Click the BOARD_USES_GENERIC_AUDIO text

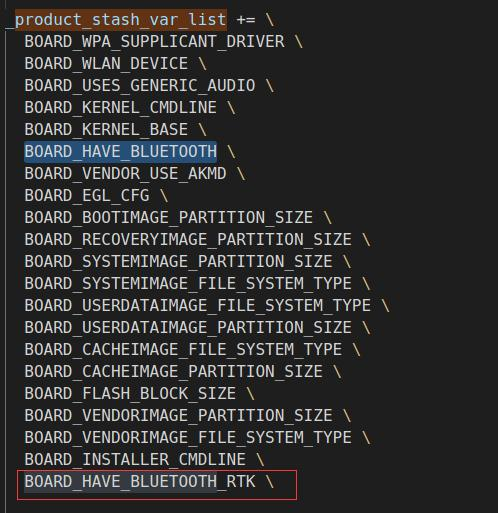[x=140, y=86]
